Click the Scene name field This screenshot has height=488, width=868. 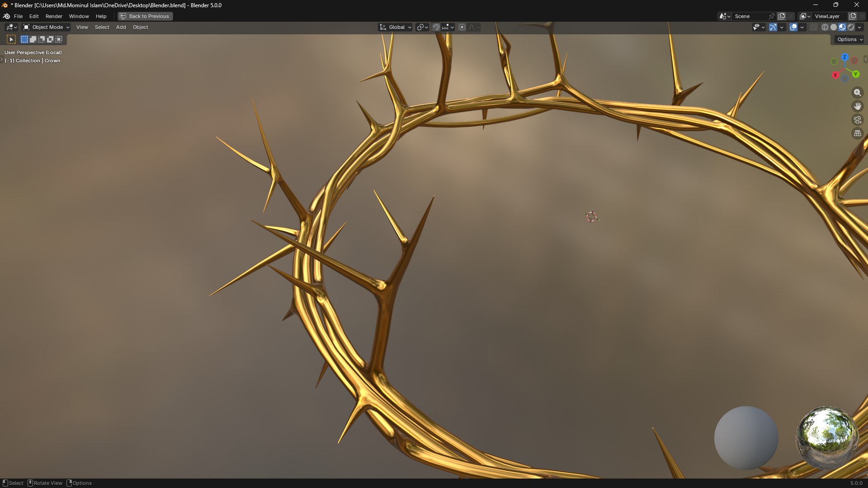(x=750, y=16)
